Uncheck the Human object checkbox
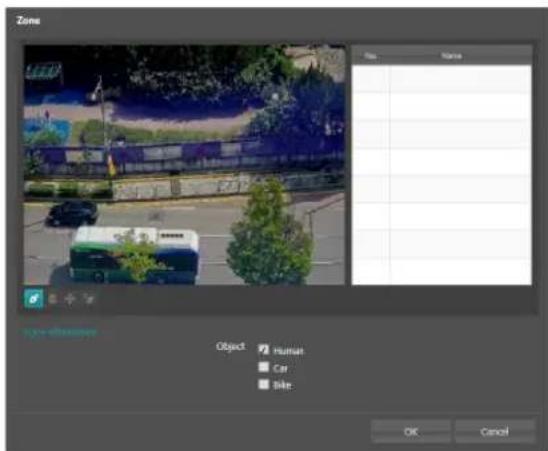 click(x=264, y=349)
